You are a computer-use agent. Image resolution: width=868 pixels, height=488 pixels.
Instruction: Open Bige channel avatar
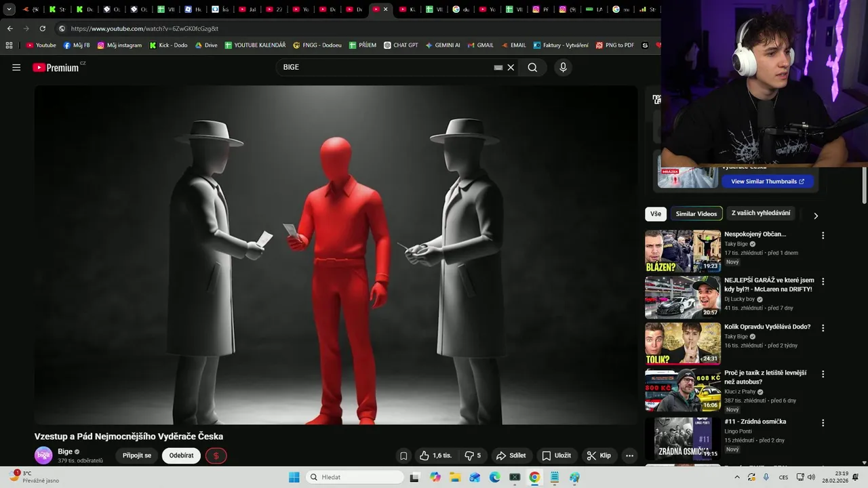coord(43,455)
